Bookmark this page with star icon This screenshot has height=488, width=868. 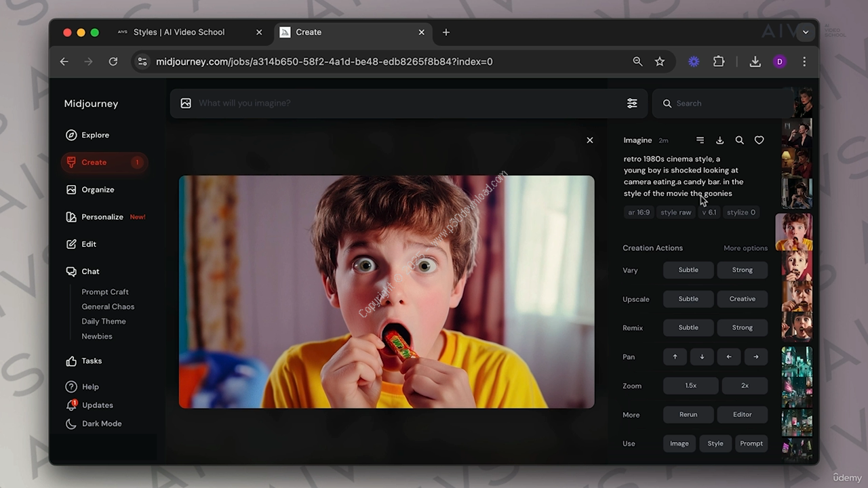(x=660, y=62)
